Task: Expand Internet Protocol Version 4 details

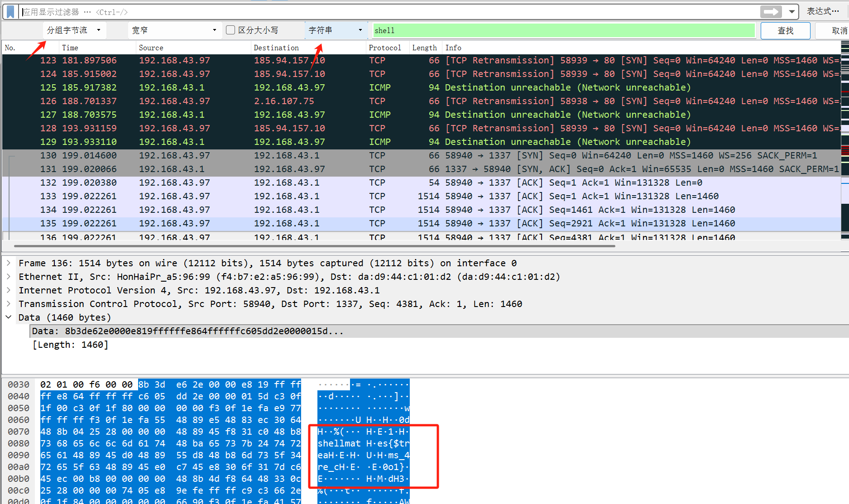Action: pos(8,290)
